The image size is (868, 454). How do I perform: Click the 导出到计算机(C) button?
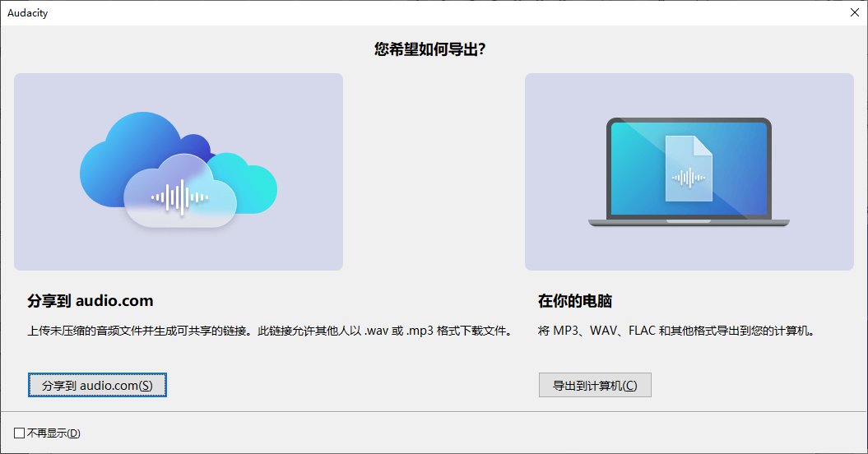(x=595, y=386)
